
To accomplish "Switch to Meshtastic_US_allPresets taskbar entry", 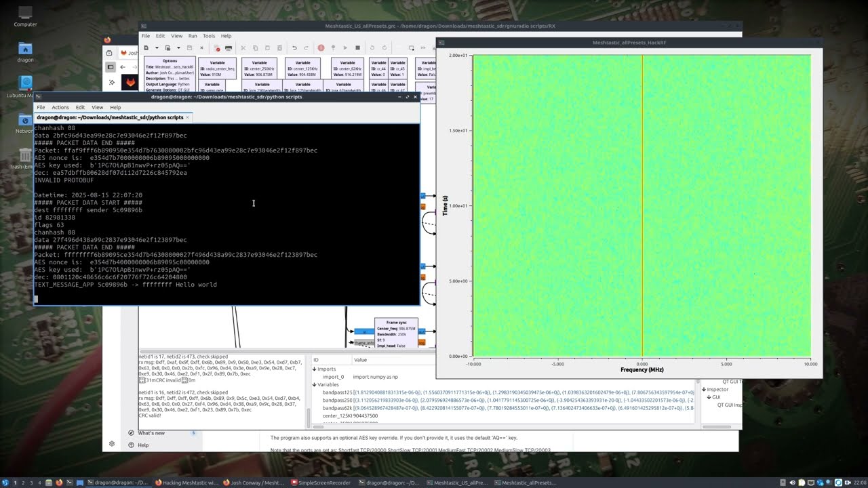I will click(x=458, y=483).
